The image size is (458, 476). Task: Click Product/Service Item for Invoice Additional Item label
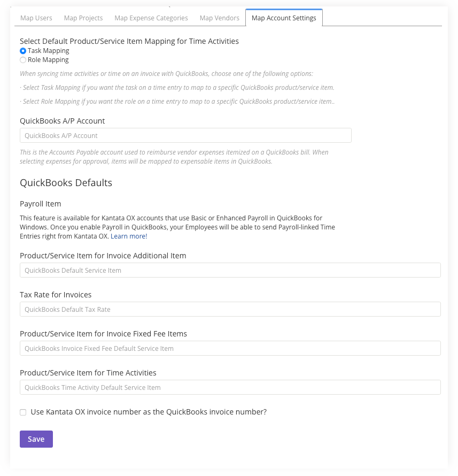coord(103,256)
